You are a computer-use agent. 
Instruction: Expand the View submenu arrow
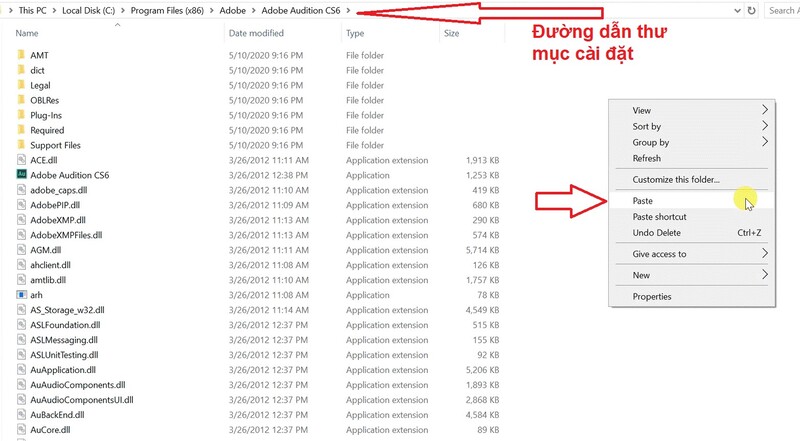(765, 110)
